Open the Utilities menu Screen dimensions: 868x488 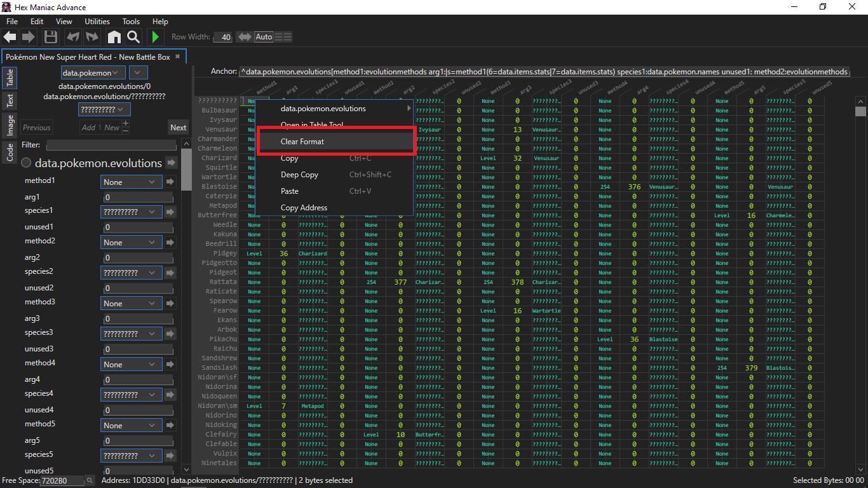(97, 22)
